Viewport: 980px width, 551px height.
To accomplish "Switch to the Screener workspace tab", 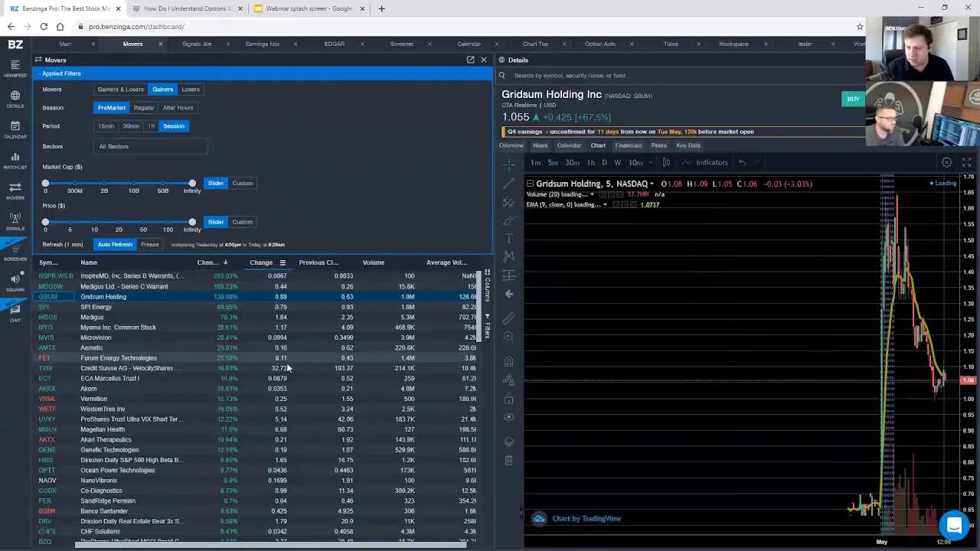I will [402, 44].
